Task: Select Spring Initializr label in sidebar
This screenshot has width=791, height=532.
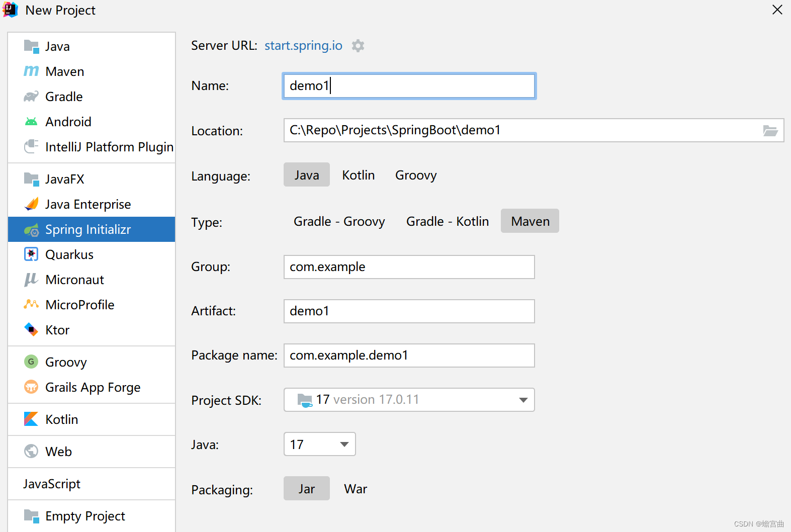Action: [88, 230]
